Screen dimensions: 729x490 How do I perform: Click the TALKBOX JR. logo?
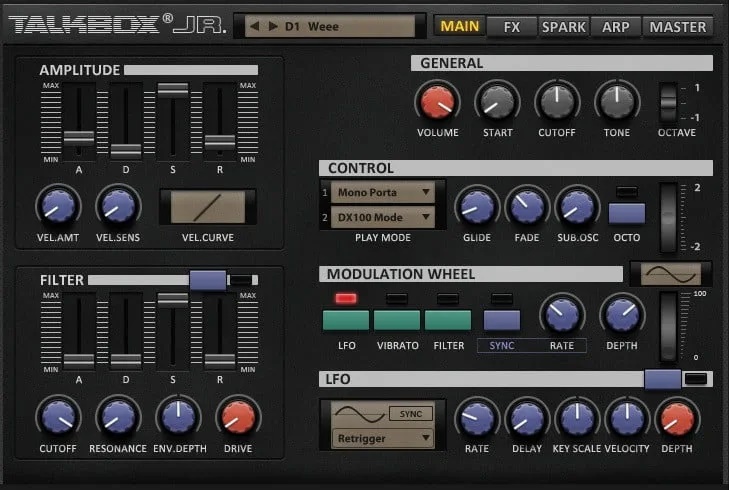[x=118, y=25]
